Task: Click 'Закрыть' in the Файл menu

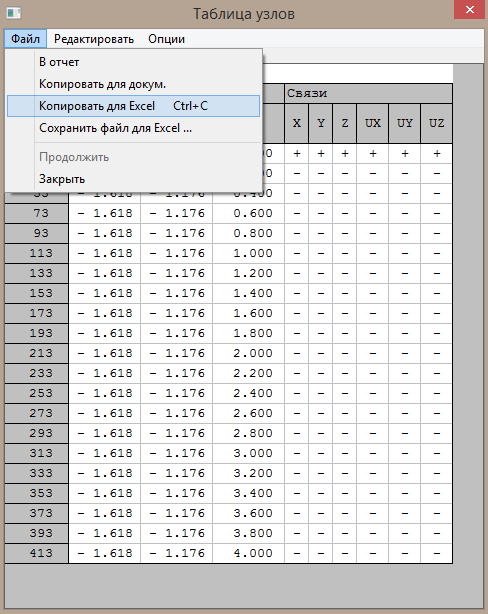Action: click(133, 179)
